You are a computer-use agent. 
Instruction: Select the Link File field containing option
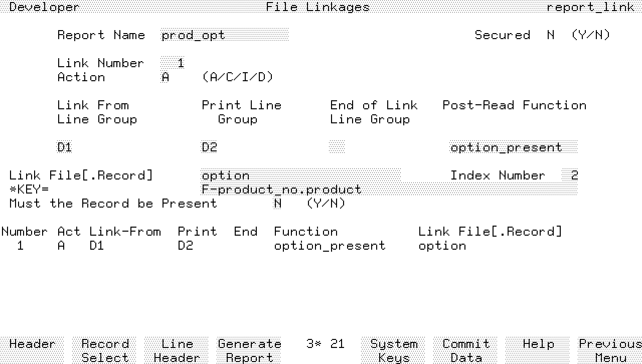301,175
